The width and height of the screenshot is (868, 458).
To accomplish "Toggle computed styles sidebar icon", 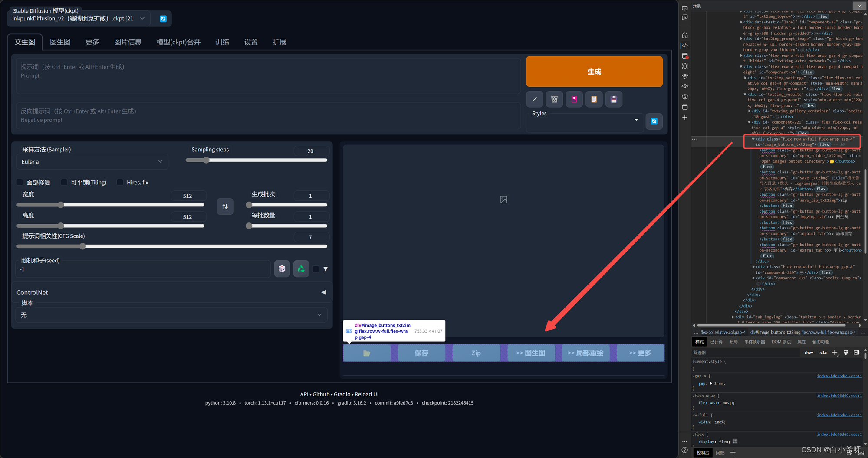I will pyautogui.click(x=857, y=353).
